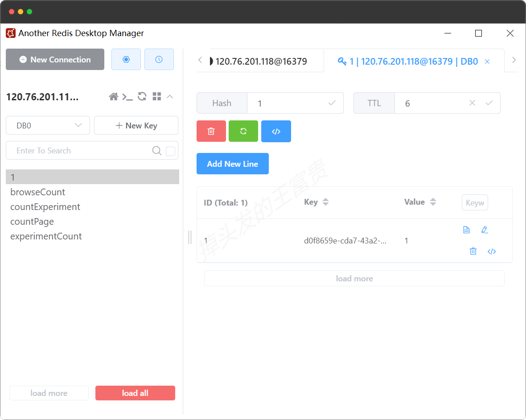This screenshot has height=420, width=526.
Task: Click Add New Line button
Action: coord(233,164)
